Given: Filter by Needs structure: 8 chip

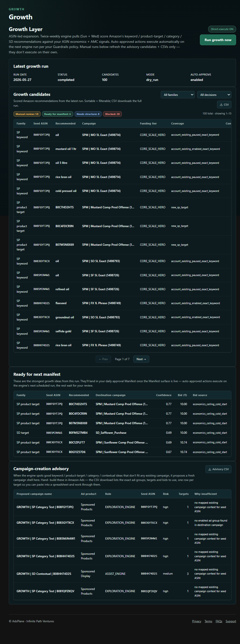Looking at the screenshot, I should (88, 114).
